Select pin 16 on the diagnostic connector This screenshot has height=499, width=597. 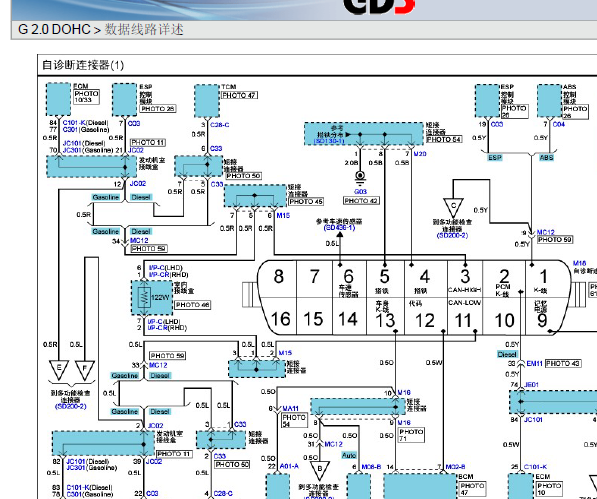click(x=281, y=318)
